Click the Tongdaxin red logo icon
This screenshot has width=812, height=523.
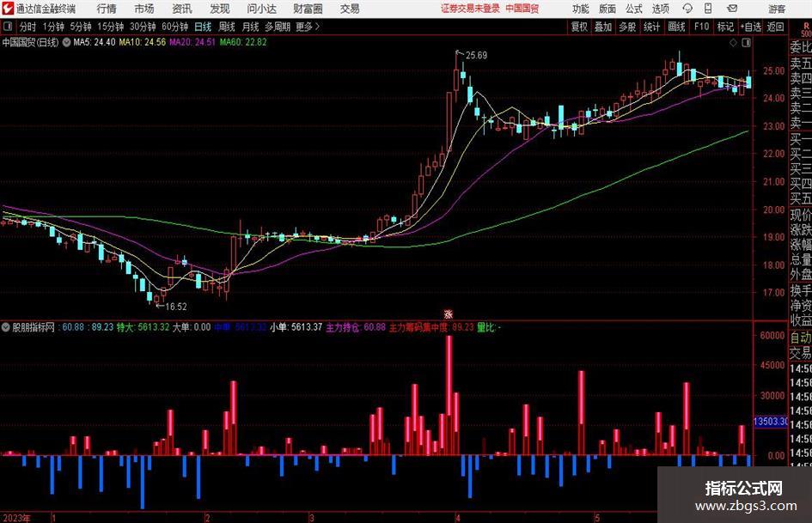point(8,9)
